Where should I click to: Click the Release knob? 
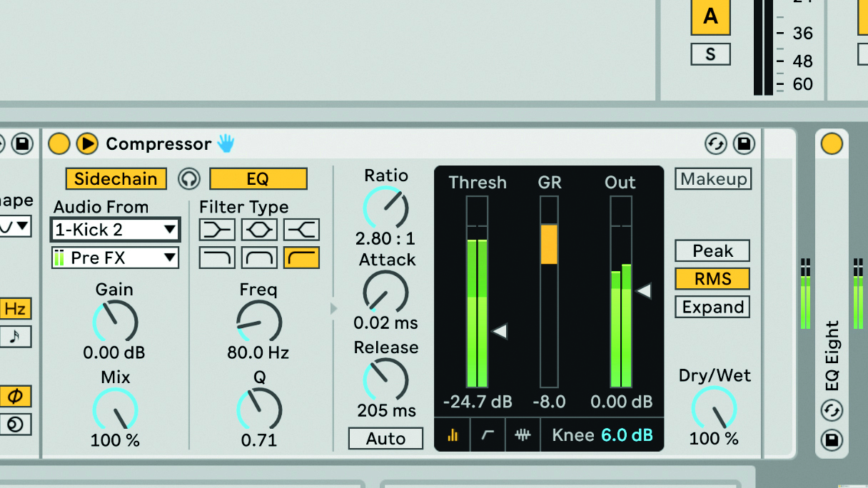click(x=386, y=380)
